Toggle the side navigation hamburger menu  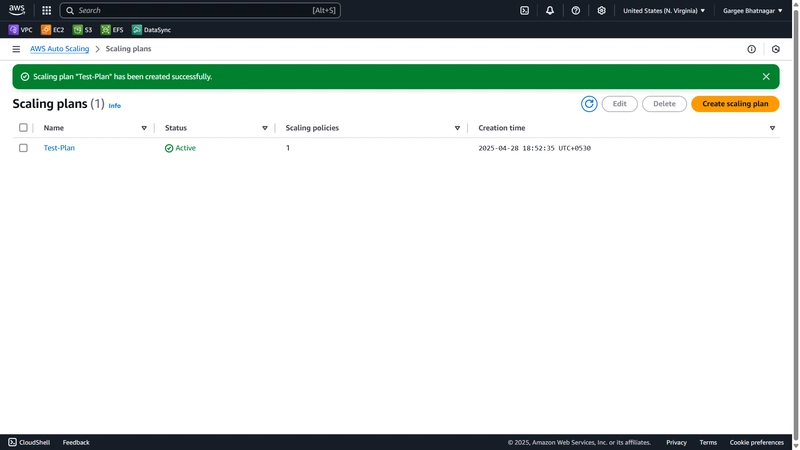(x=16, y=49)
